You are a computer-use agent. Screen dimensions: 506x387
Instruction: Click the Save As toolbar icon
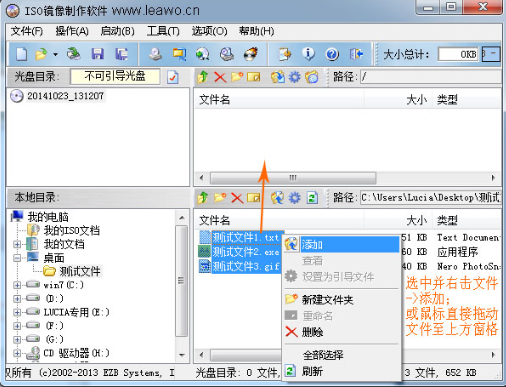tap(121, 54)
